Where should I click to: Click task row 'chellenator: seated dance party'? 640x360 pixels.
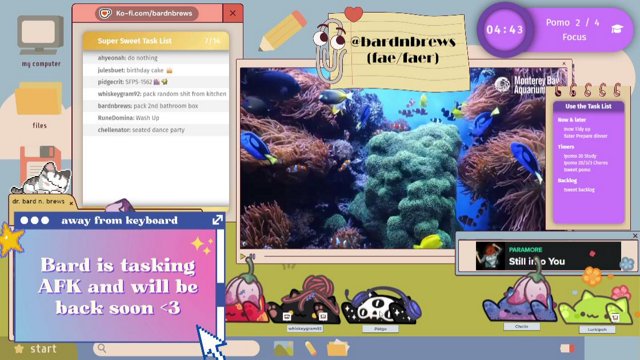[156, 130]
